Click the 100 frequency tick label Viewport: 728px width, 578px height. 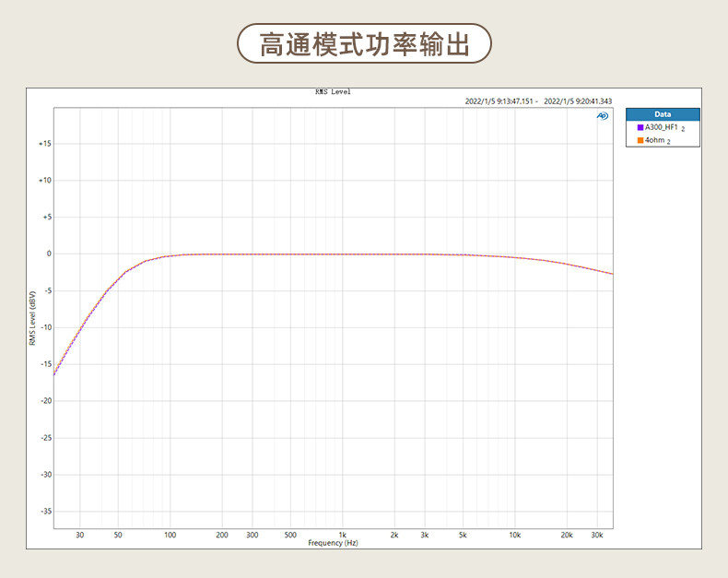click(170, 535)
